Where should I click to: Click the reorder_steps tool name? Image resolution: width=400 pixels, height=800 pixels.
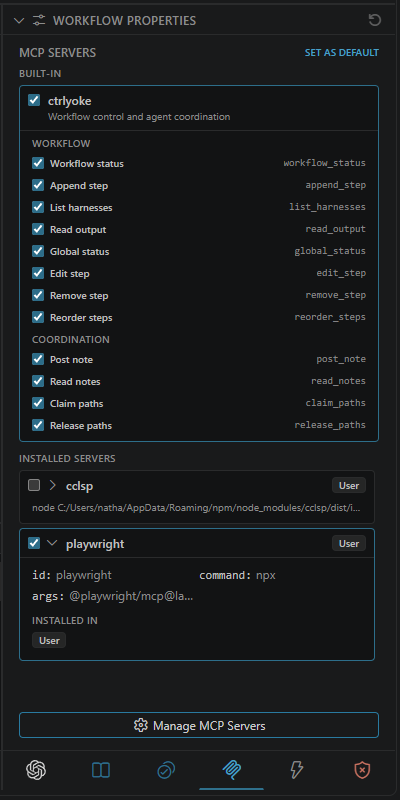point(330,317)
